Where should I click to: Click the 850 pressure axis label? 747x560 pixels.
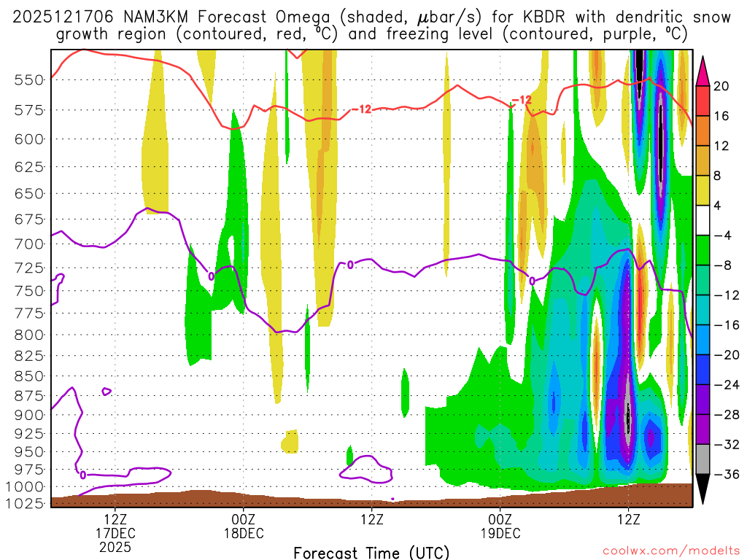[29, 376]
